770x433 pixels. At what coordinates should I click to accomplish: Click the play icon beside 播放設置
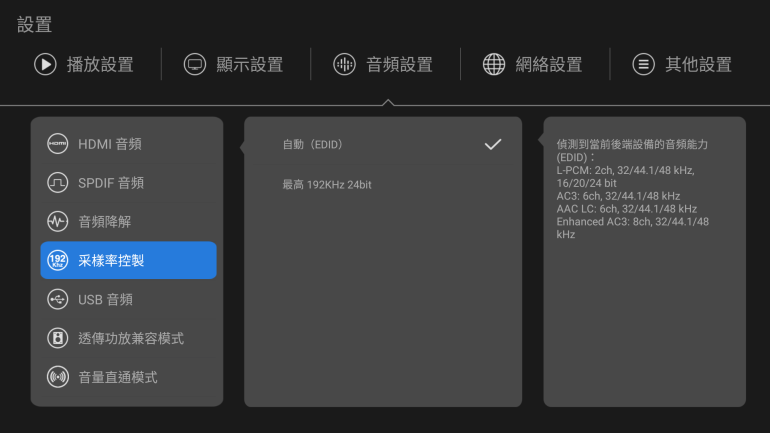(45, 64)
